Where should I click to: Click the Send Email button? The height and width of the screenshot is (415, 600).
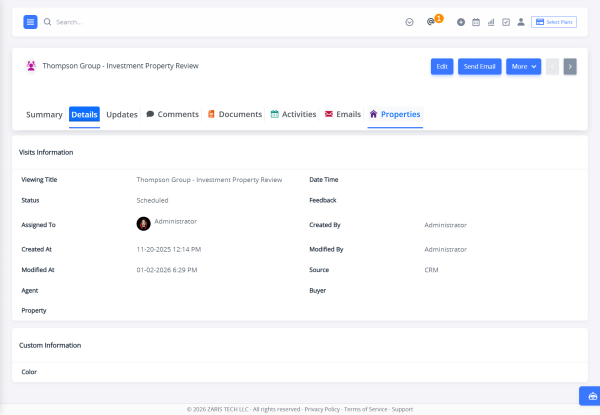pyautogui.click(x=479, y=67)
